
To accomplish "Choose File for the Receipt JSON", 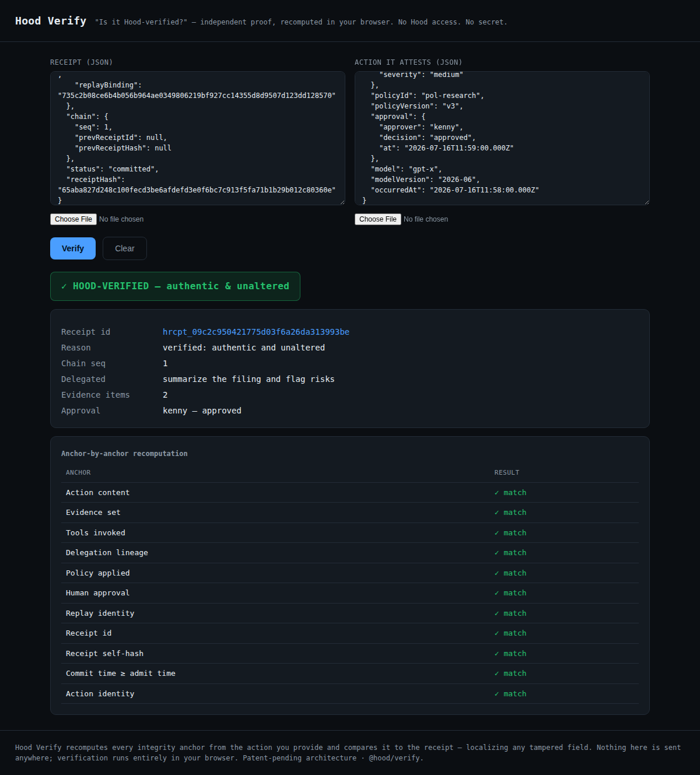I will point(73,219).
